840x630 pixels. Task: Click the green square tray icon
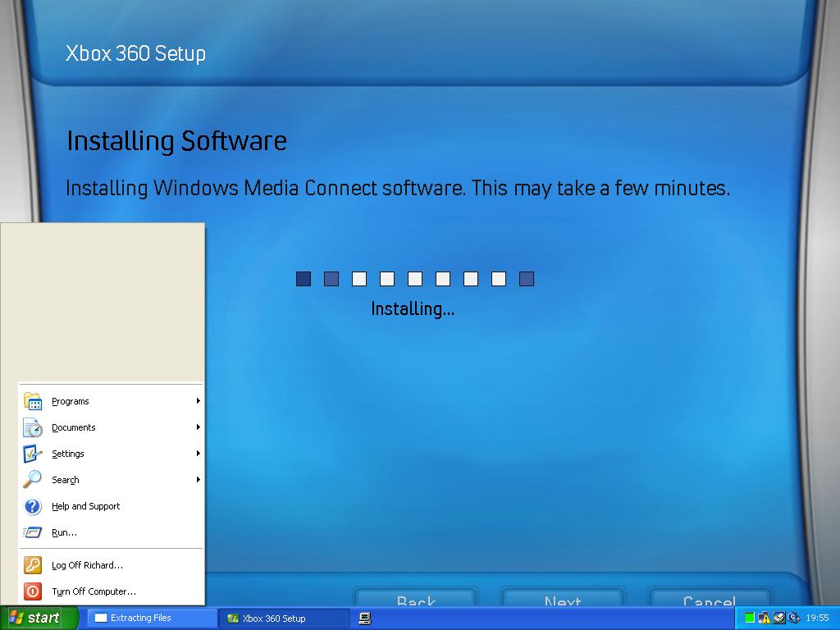(750, 619)
